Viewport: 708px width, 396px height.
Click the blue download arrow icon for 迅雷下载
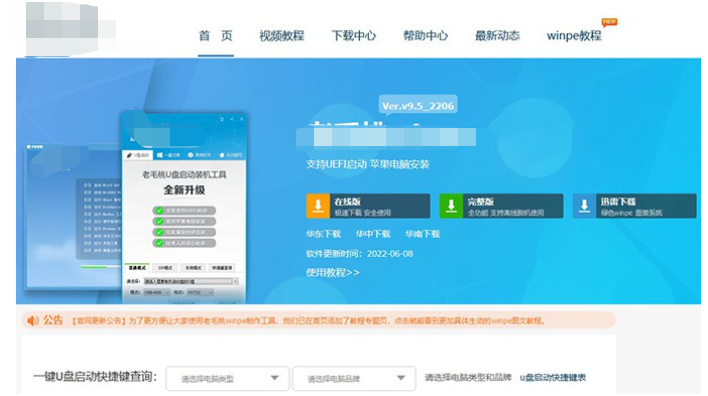click(x=584, y=206)
